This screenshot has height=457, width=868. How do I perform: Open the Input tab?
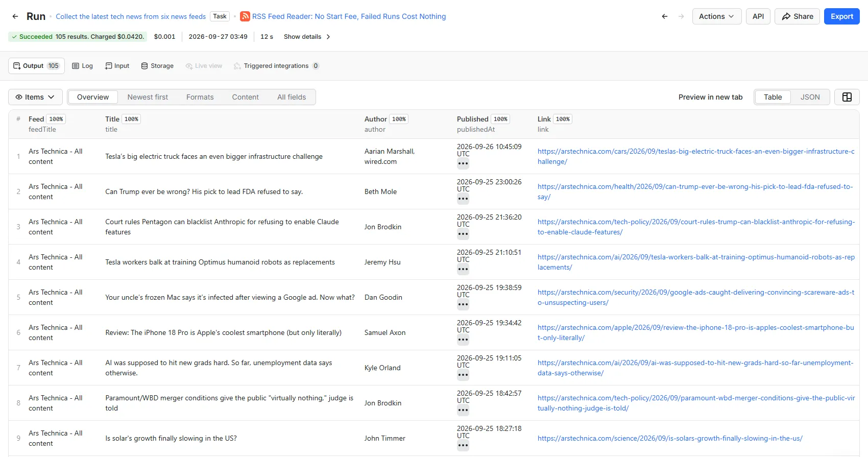pyautogui.click(x=117, y=66)
